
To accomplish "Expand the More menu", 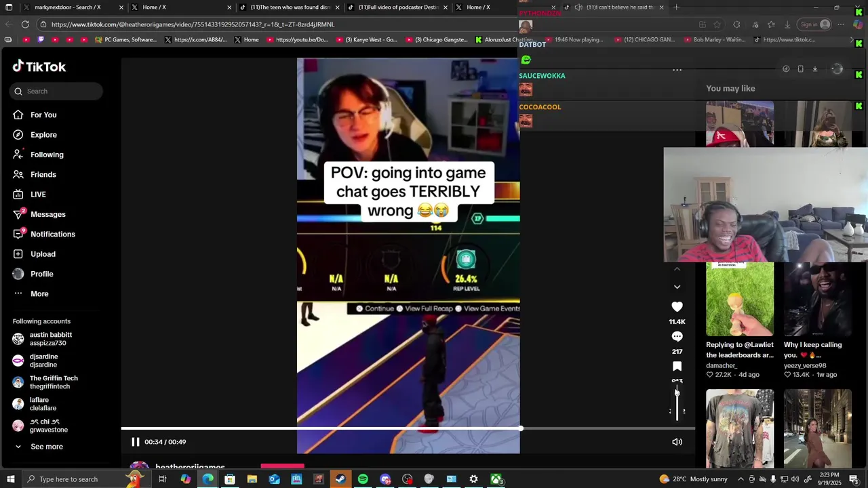I will tap(31, 294).
